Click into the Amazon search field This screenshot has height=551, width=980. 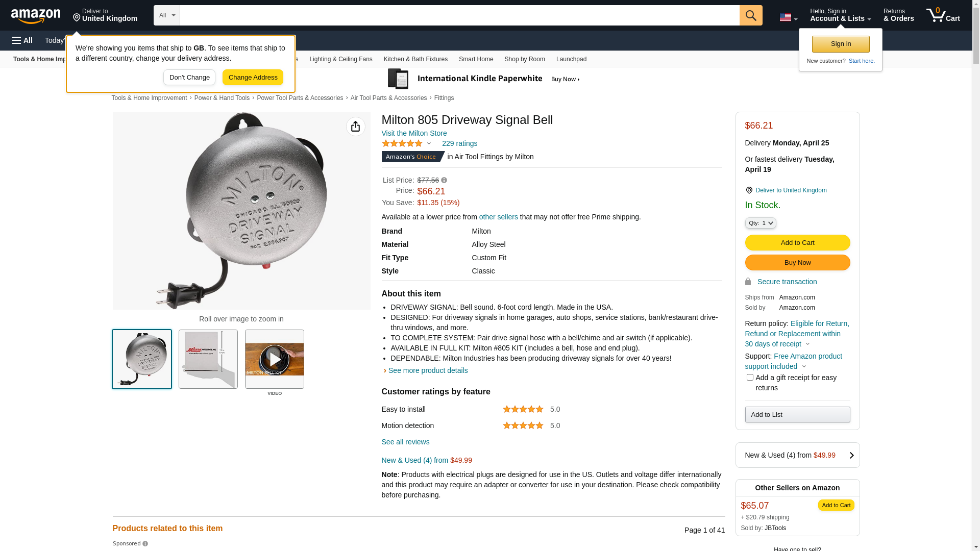(x=459, y=15)
